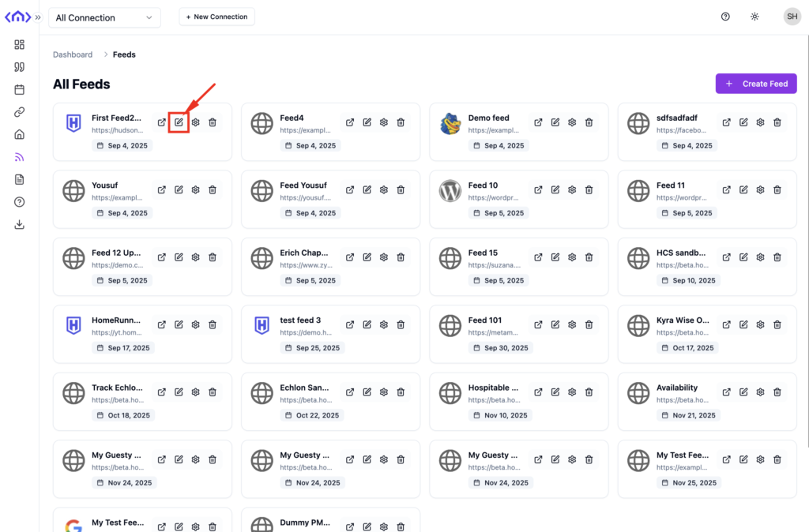This screenshot has height=532, width=809.
Task: Open the reviews quote icon in sidebar
Action: point(20,67)
